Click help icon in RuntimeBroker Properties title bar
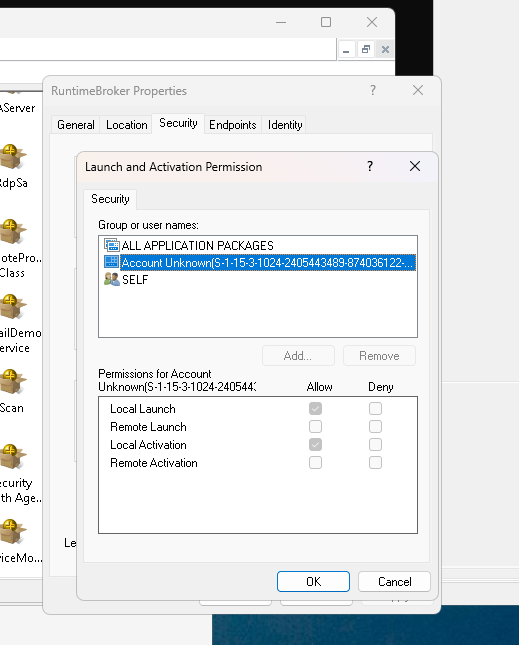Screen dimensions: 519x645 coord(373,90)
